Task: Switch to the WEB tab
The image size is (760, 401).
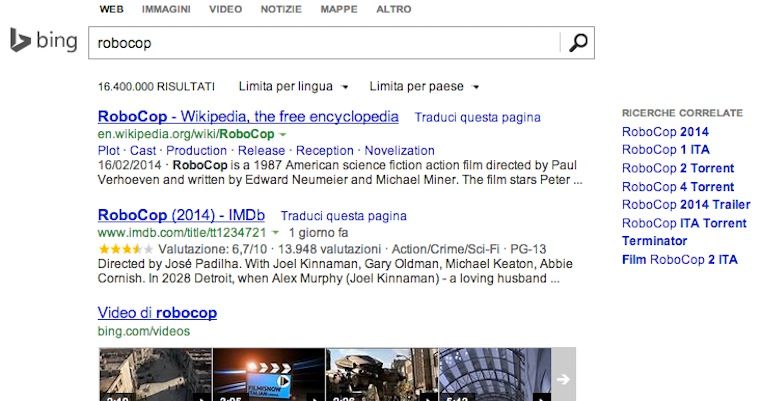Action: (x=111, y=9)
